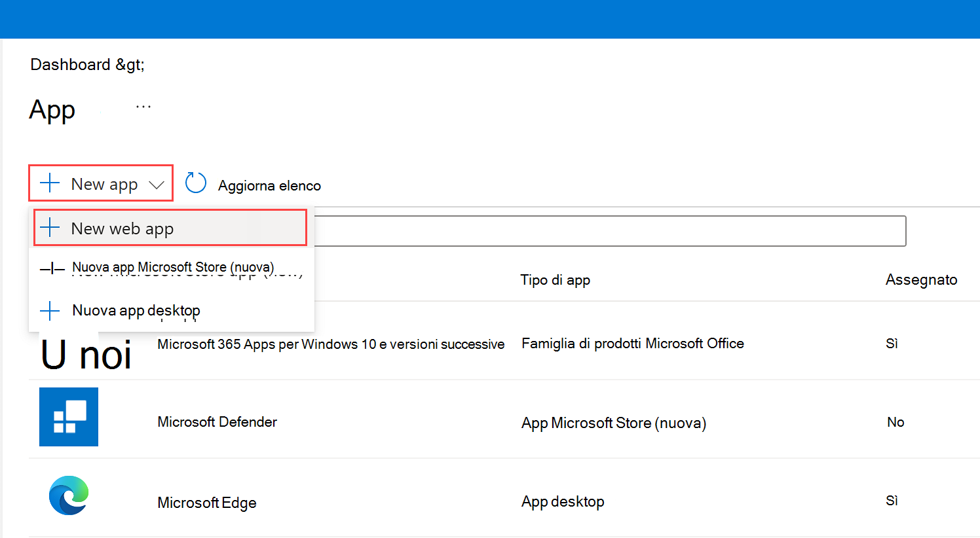Sort by Tipo di app column header
Viewport: 980px width, 538px height.
(555, 280)
